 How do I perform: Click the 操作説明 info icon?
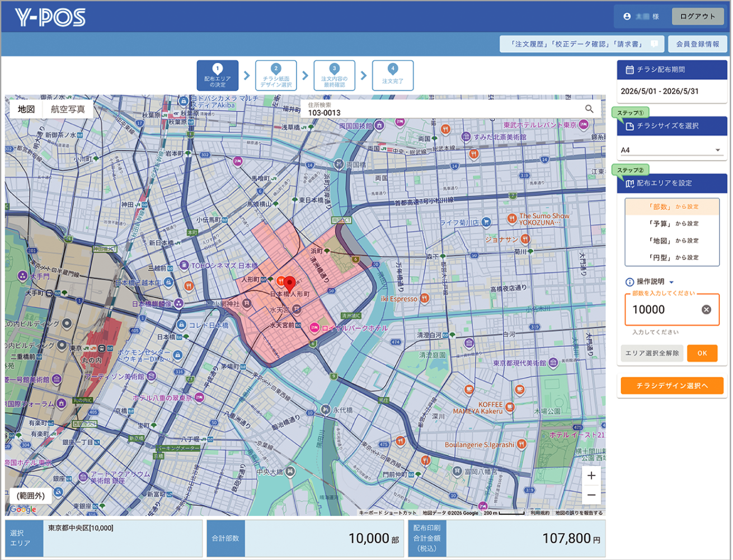tap(629, 282)
